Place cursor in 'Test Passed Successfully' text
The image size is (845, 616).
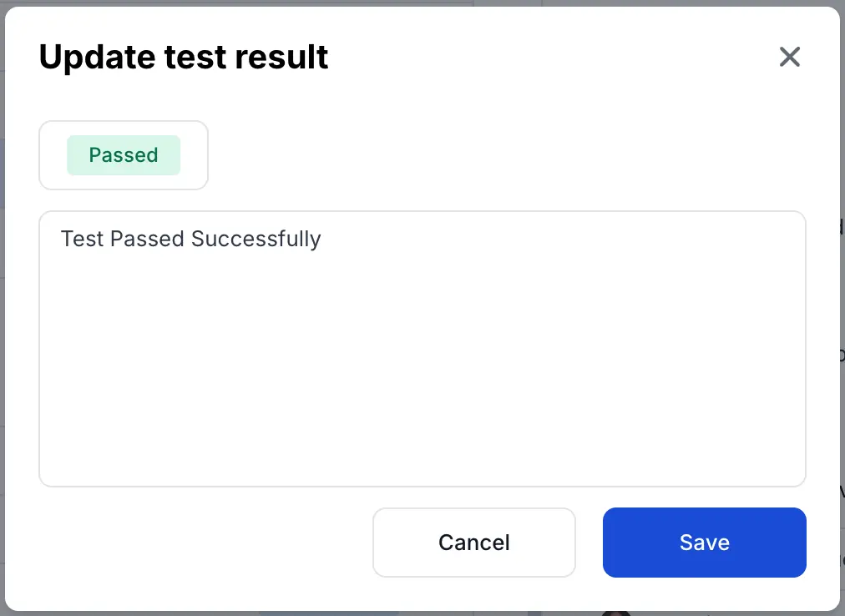tap(190, 239)
